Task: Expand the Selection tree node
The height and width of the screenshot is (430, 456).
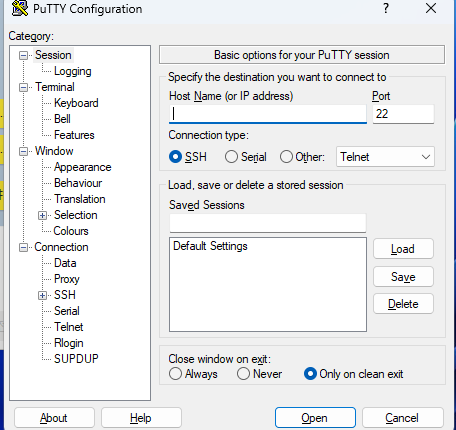Action: pos(42,215)
